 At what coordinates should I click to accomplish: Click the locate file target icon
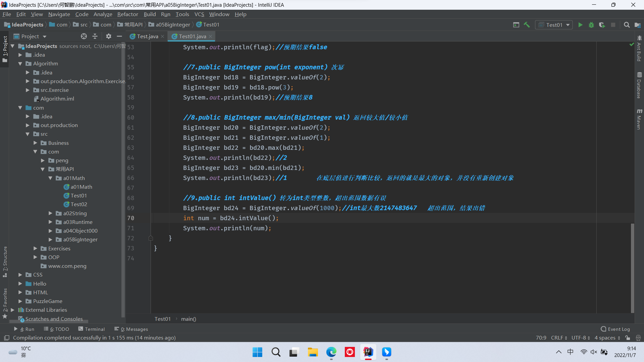click(x=84, y=36)
